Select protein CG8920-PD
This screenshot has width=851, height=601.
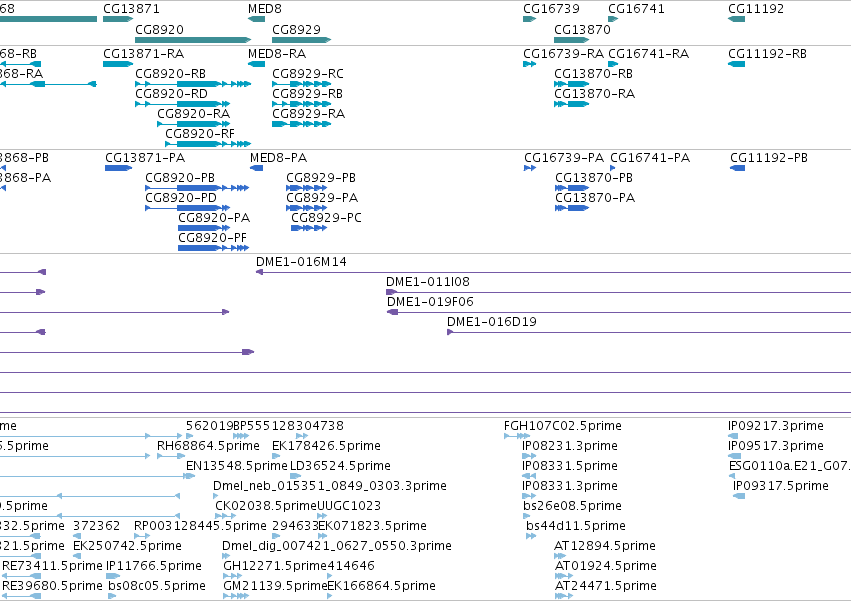point(181,198)
